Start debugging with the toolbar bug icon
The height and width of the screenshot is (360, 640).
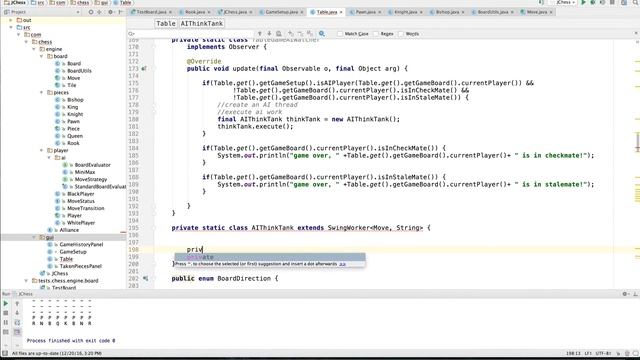click(593, 2)
